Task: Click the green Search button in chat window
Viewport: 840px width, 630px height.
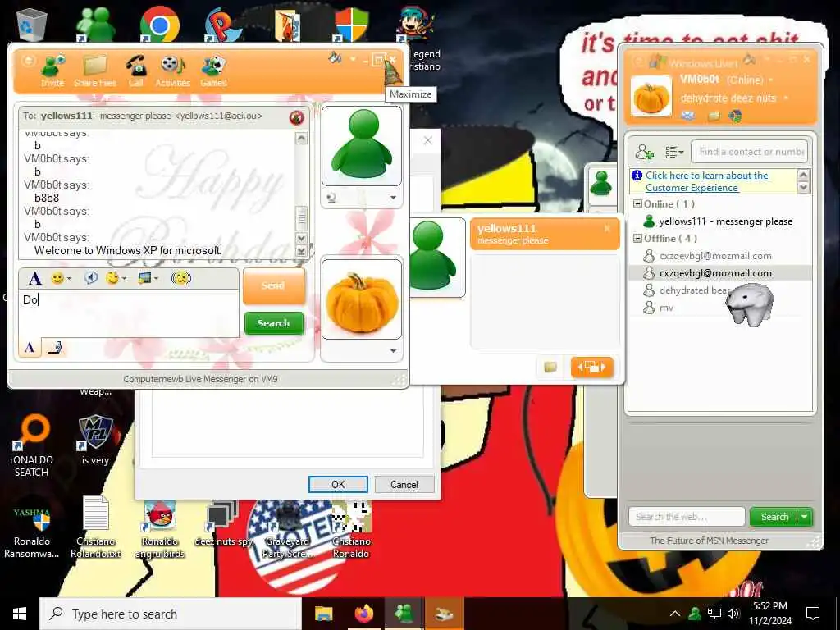Action: [274, 323]
